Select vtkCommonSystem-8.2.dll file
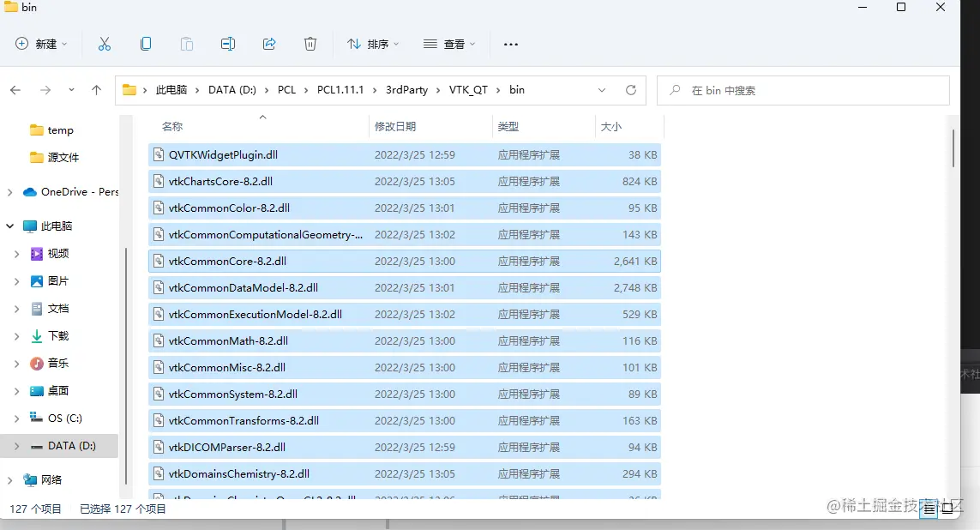The width and height of the screenshot is (980, 530). coord(405,394)
